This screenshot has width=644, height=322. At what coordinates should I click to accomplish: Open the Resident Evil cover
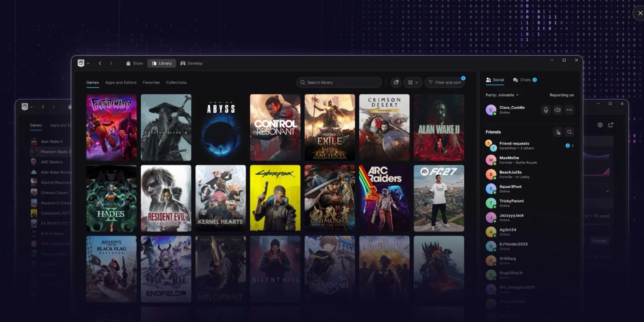166,198
